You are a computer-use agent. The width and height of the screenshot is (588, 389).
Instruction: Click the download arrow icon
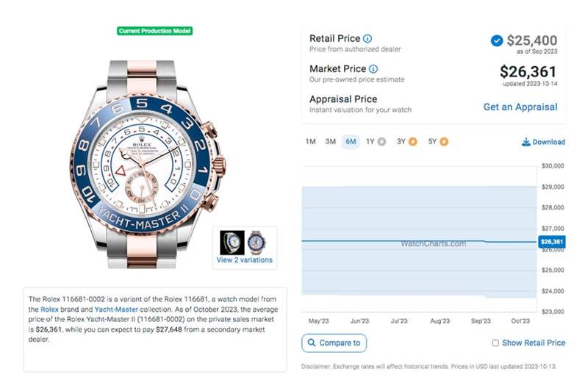tap(526, 142)
